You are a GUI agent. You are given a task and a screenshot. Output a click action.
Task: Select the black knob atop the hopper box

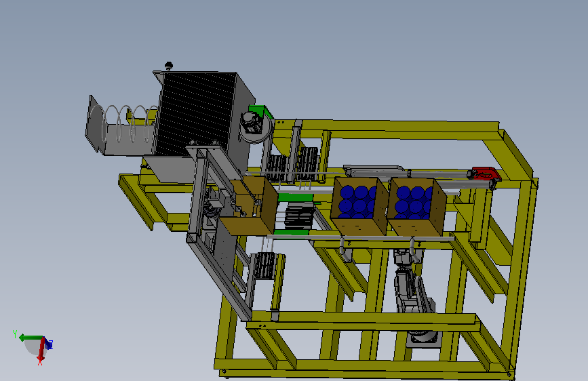click(169, 66)
